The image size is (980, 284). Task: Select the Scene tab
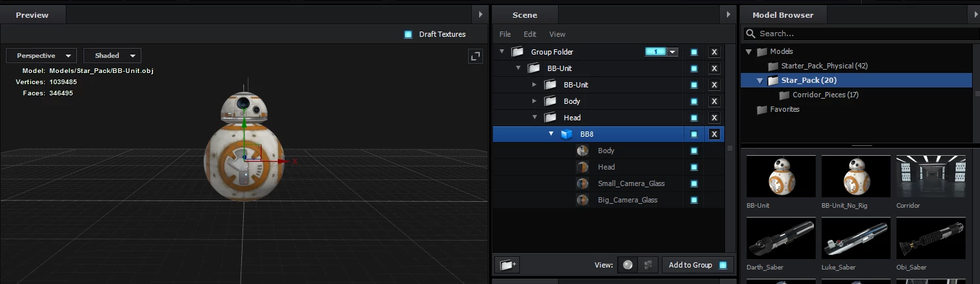pos(525,14)
